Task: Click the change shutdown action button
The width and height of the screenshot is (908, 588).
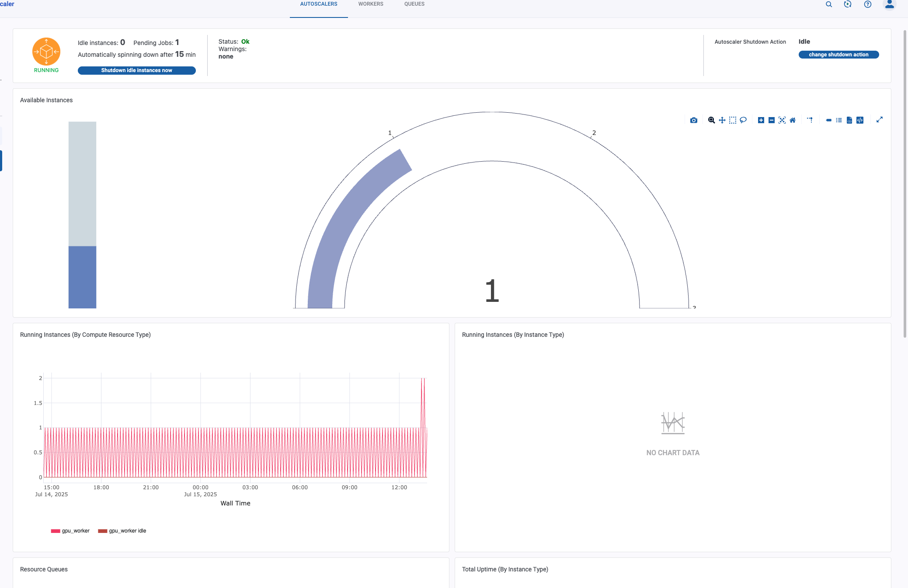Action: coord(838,55)
